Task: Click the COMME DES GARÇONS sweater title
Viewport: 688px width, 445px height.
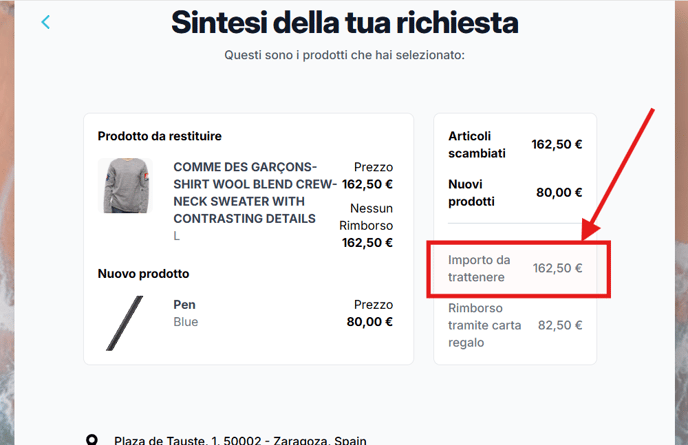Action: 255,193
